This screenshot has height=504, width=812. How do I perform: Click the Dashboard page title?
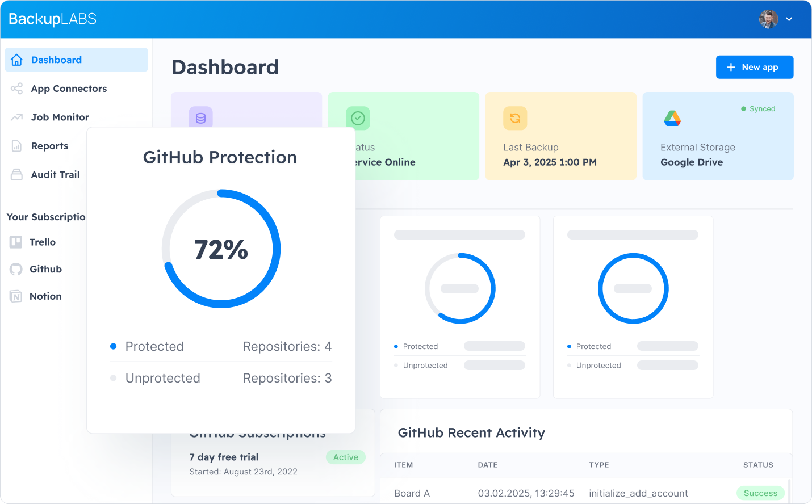tap(225, 67)
